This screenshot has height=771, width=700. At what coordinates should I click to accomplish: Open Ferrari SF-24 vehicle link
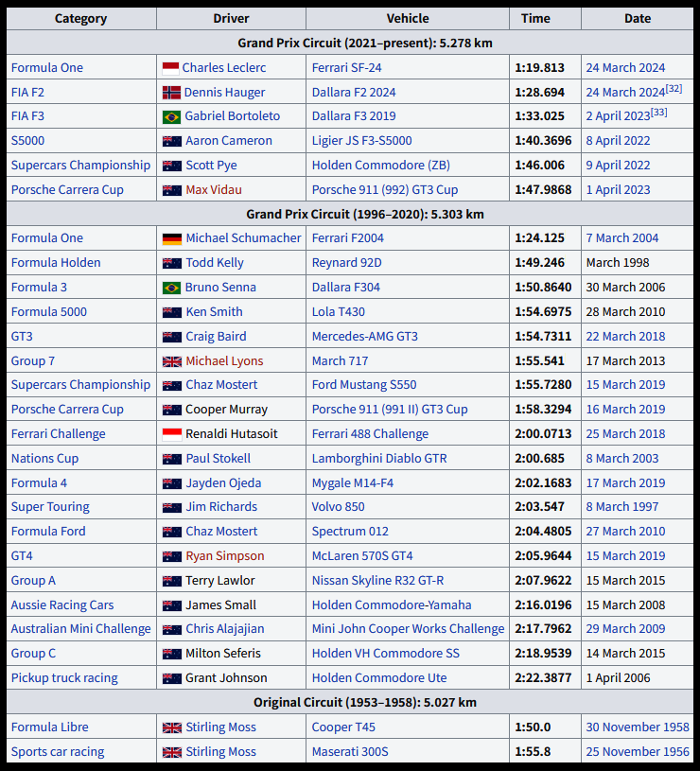pos(346,68)
